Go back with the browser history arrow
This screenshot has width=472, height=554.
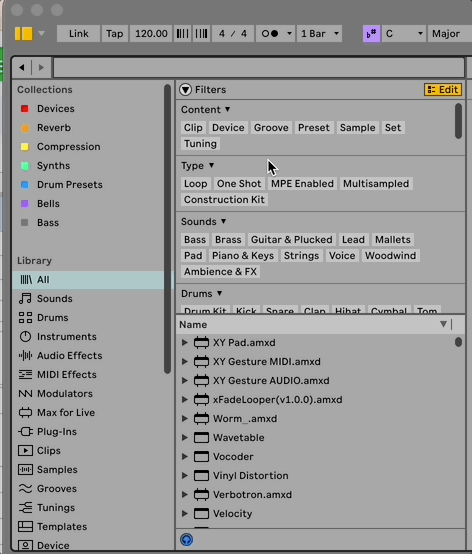point(22,67)
